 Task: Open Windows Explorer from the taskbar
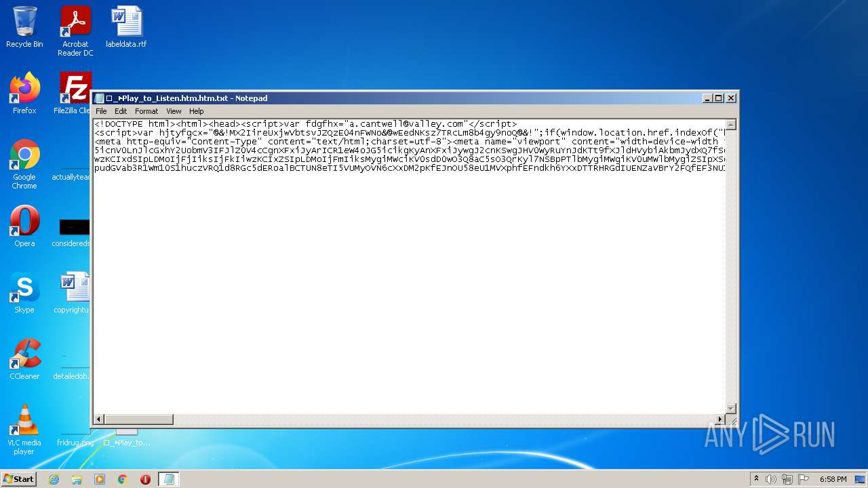tap(77, 479)
